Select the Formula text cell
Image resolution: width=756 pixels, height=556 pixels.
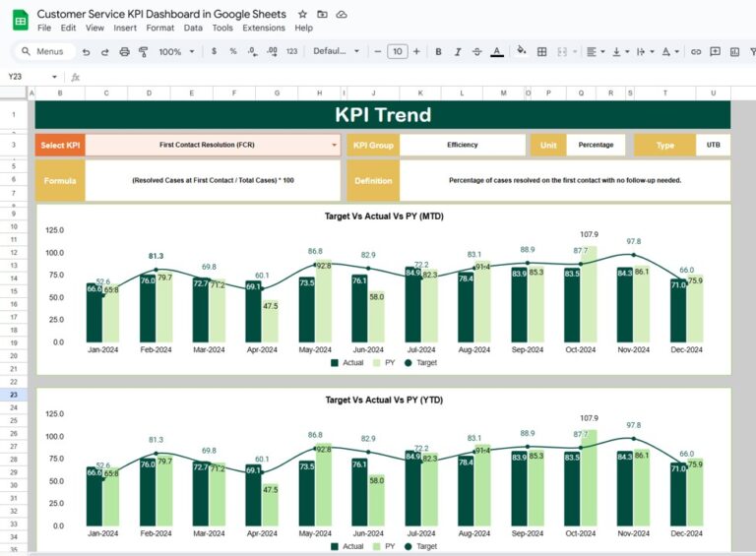213,180
